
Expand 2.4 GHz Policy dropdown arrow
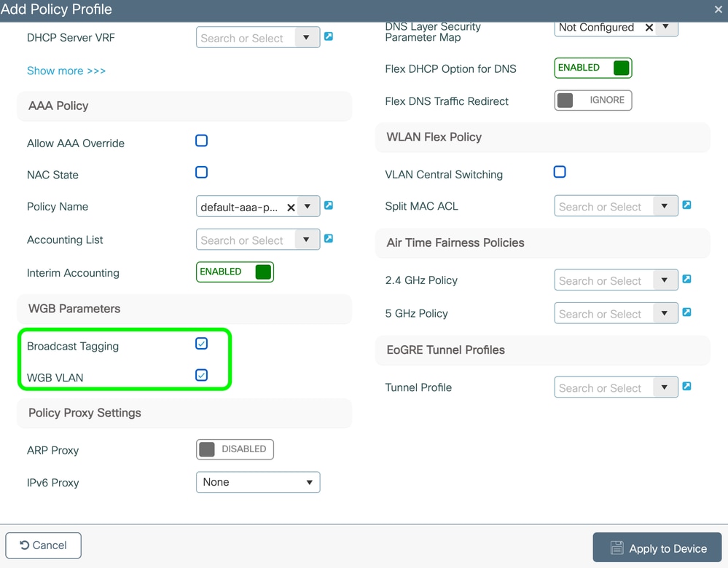pos(665,280)
